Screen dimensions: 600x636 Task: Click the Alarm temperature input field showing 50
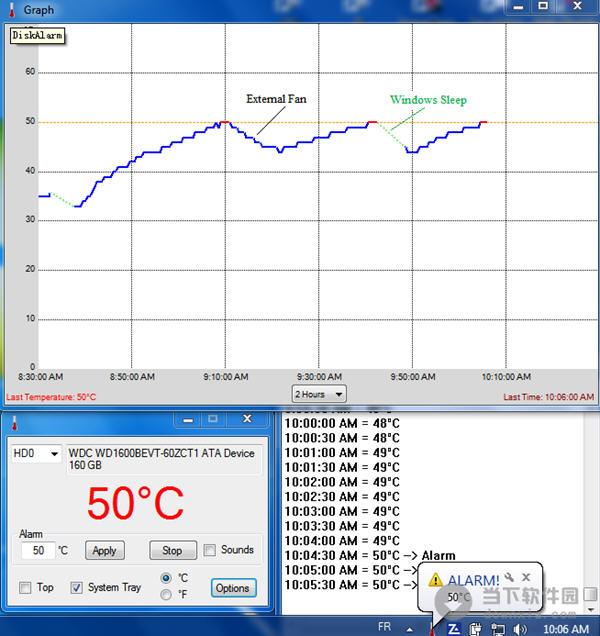pyautogui.click(x=38, y=550)
